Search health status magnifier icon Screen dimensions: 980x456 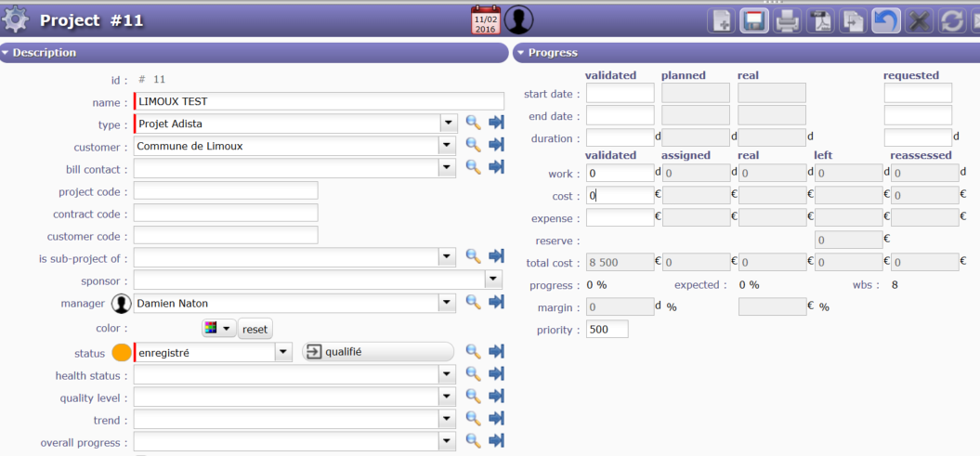point(473,374)
